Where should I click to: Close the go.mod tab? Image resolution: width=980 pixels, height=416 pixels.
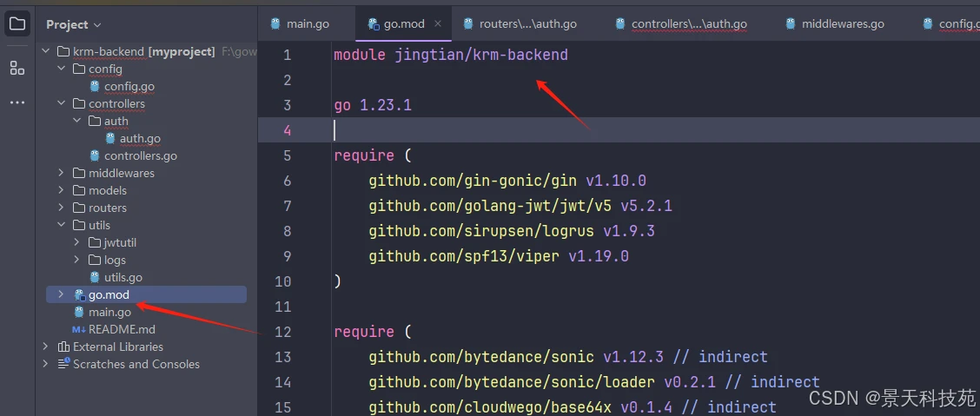pos(438,23)
